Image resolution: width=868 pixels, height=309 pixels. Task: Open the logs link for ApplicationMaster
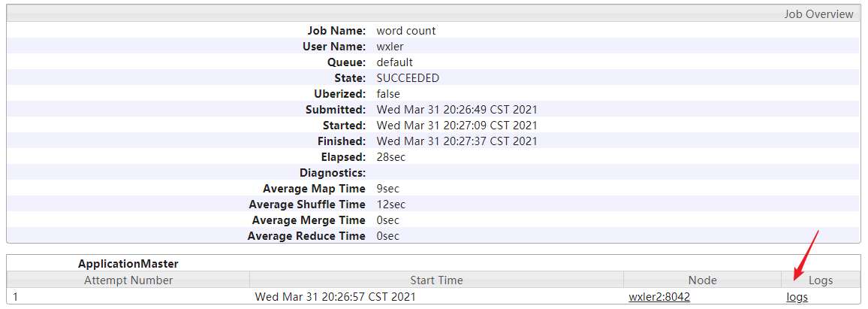point(797,297)
